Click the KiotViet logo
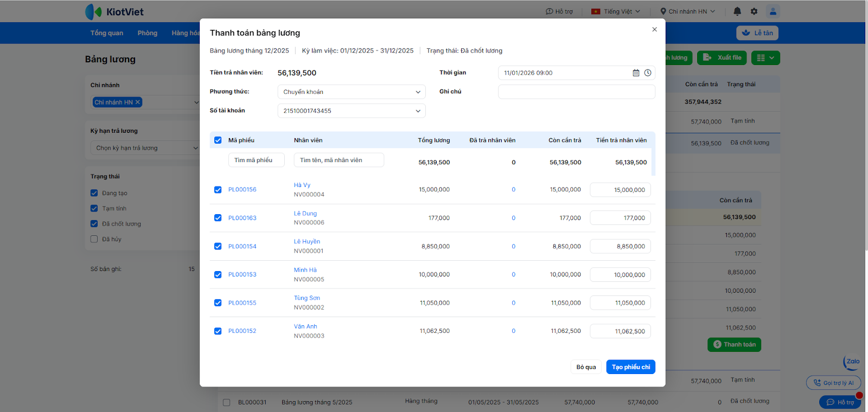 [114, 11]
